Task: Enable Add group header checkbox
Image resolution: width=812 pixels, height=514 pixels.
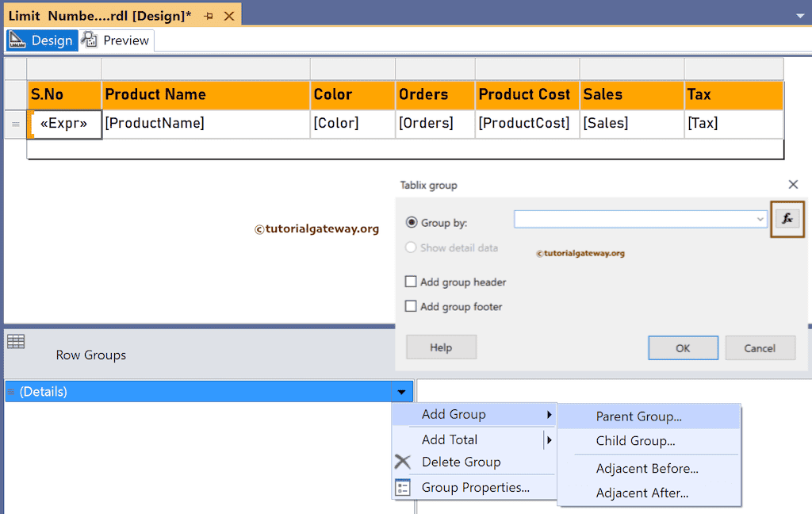Action: [411, 282]
